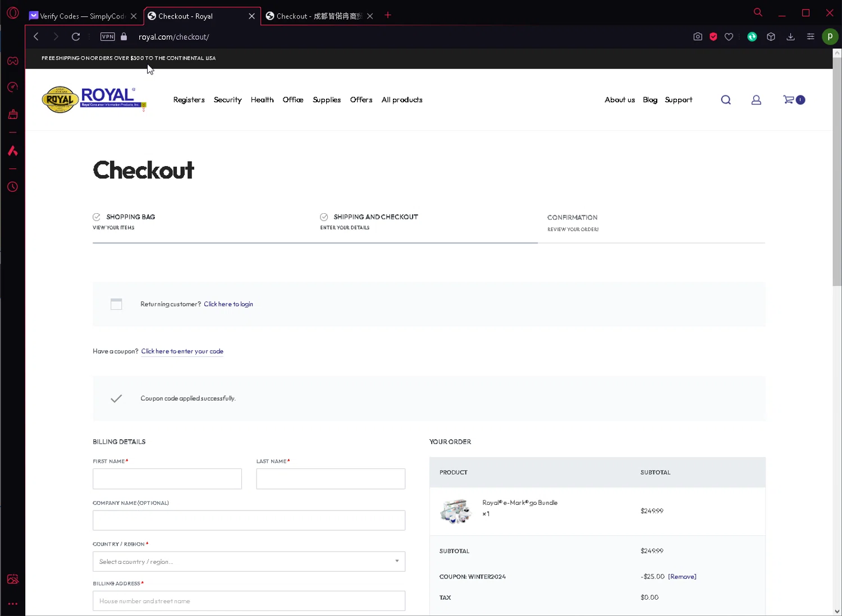Image resolution: width=842 pixels, height=616 pixels.
Task: Close the Checkout - Royal tab
Action: click(252, 16)
